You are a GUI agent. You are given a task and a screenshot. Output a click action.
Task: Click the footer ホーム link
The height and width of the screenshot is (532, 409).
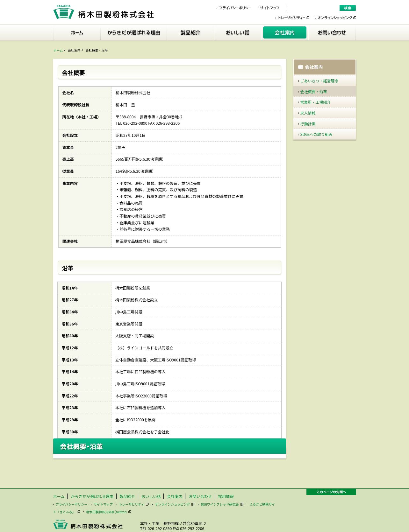click(59, 496)
